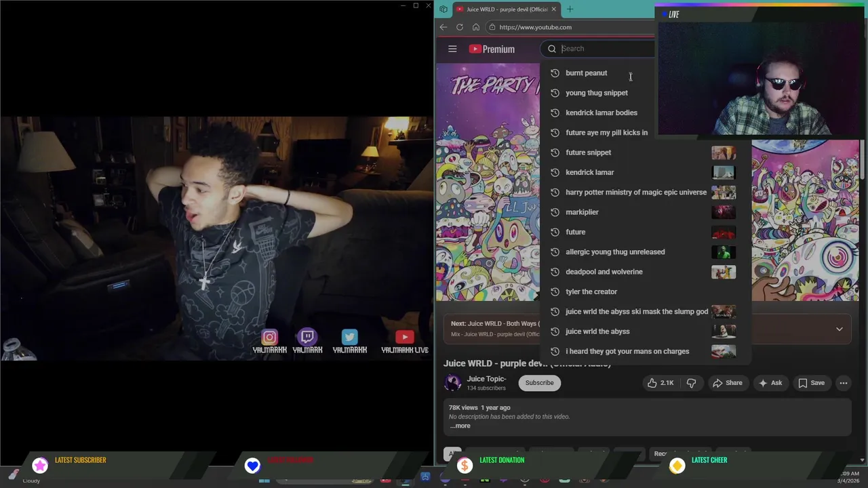Pick 'kendrick lamar bodies' from search history
868x488 pixels.
coord(601,113)
